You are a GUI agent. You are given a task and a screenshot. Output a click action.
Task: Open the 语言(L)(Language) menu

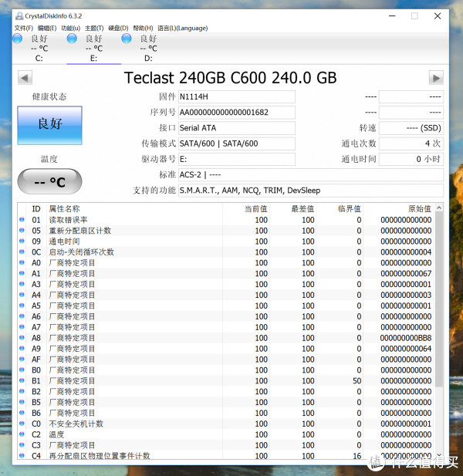183,28
